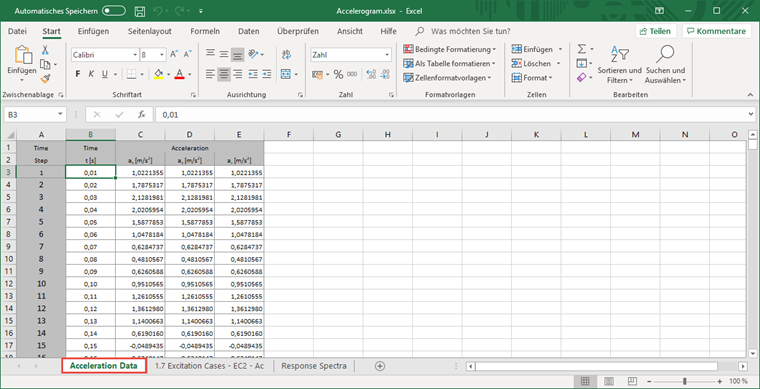The width and height of the screenshot is (760, 389).
Task: Toggle wrap text
Action: pos(286,54)
